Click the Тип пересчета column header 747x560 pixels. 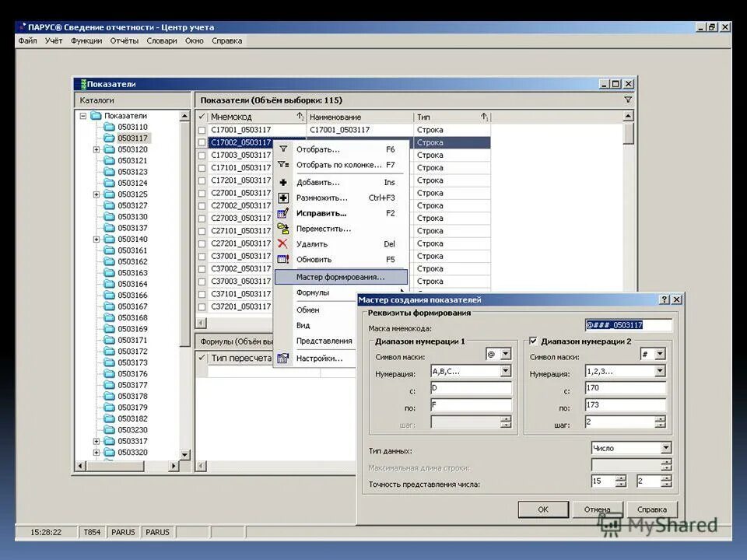click(241, 358)
